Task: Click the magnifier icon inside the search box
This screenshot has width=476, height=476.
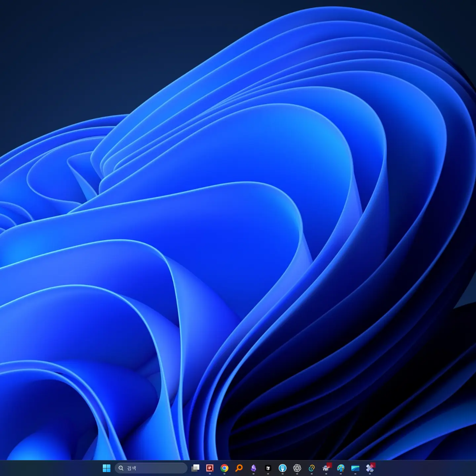Action: coord(121,468)
